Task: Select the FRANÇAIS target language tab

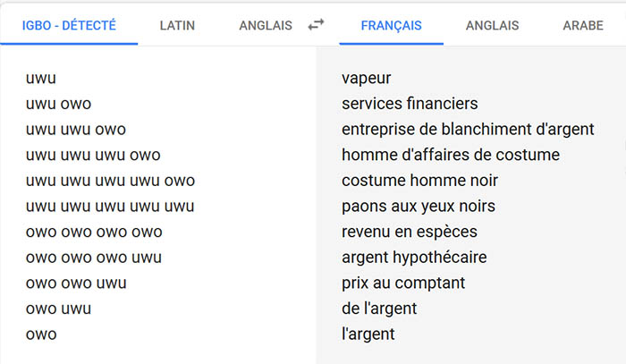Action: [x=391, y=25]
